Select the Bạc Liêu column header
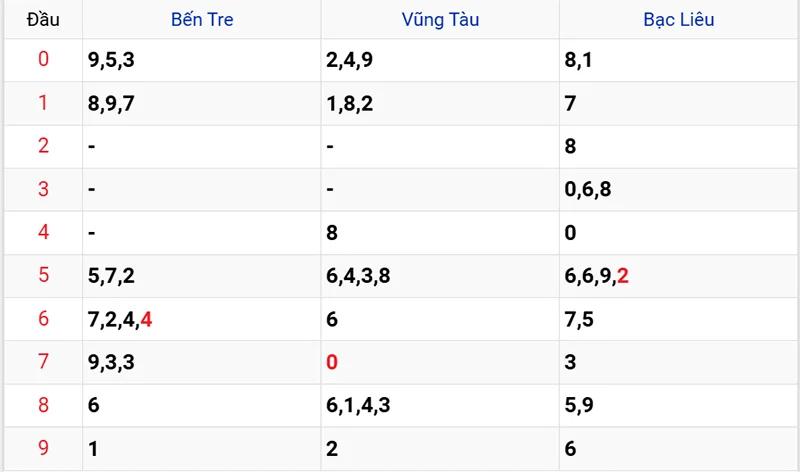The height and width of the screenshot is (472, 800). [679, 19]
